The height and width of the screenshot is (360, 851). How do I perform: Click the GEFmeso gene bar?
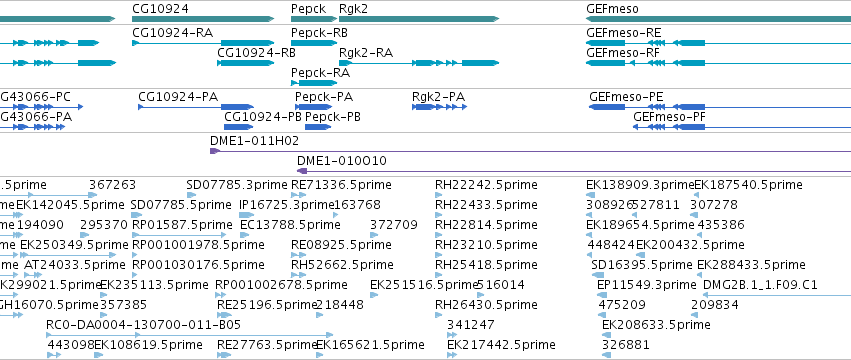[x=719, y=19]
